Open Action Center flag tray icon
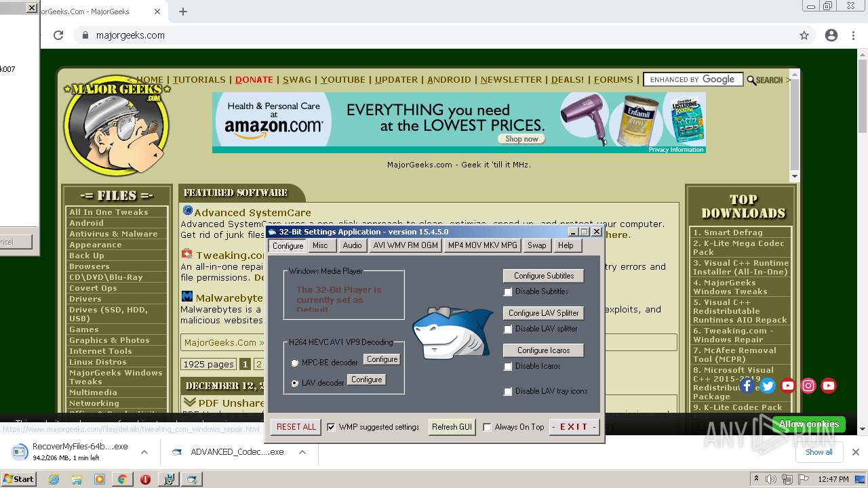Viewport: 868px width, 488px height. point(803,479)
